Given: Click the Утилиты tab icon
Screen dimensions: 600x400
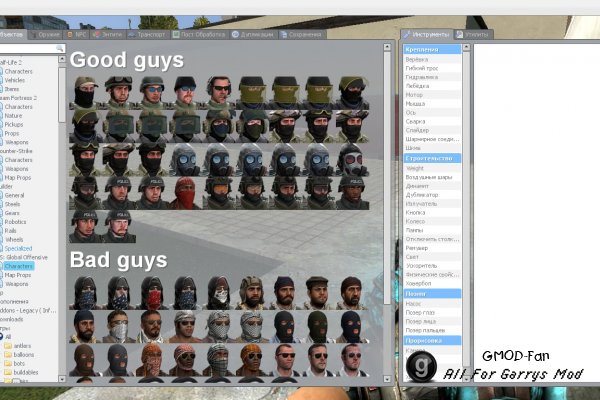Looking at the screenshot, I should (460, 34).
